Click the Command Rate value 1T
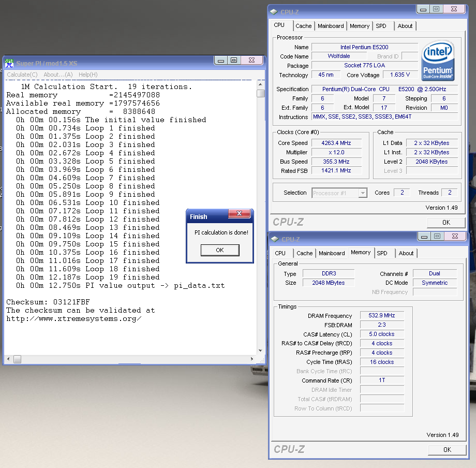This screenshot has height=468, width=476. (382, 380)
